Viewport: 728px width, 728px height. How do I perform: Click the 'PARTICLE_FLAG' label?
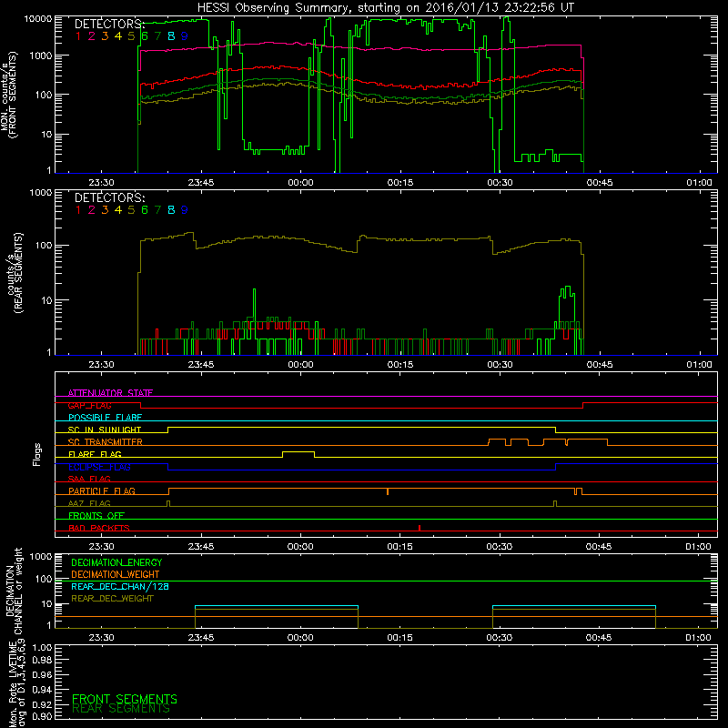click(x=102, y=491)
